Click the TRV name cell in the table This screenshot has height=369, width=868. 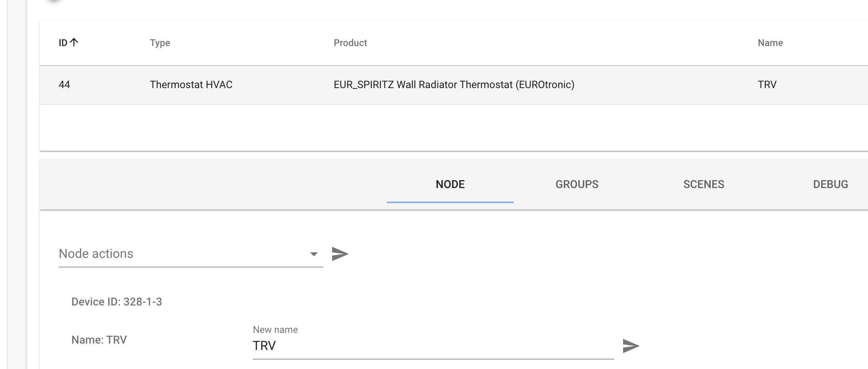[x=767, y=85]
